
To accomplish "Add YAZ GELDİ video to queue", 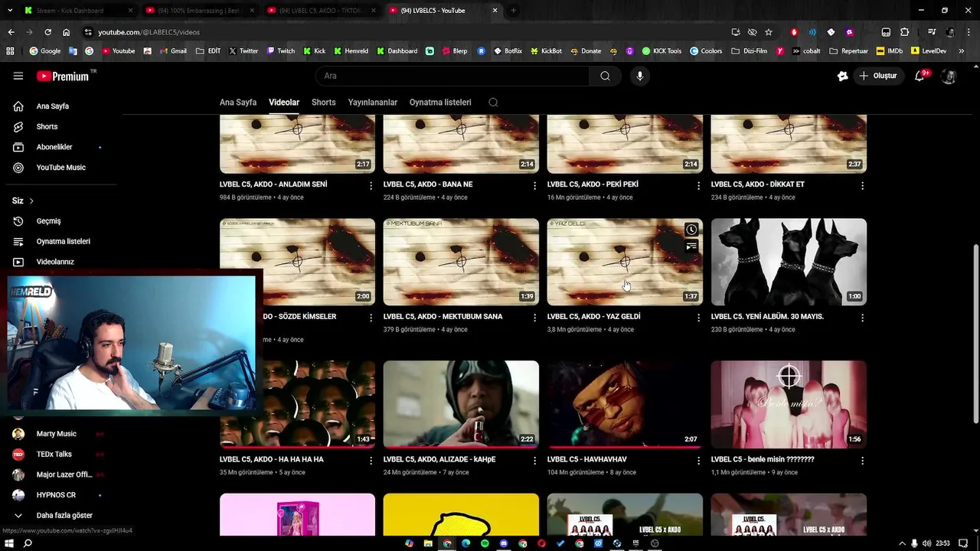I will [x=691, y=246].
